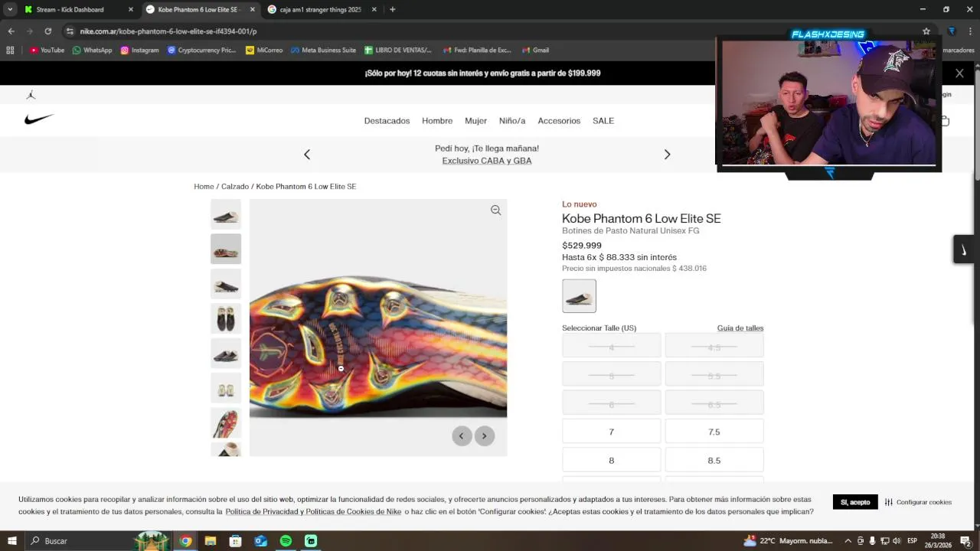980x551 pixels.
Task: Select size 7
Action: [611, 432]
